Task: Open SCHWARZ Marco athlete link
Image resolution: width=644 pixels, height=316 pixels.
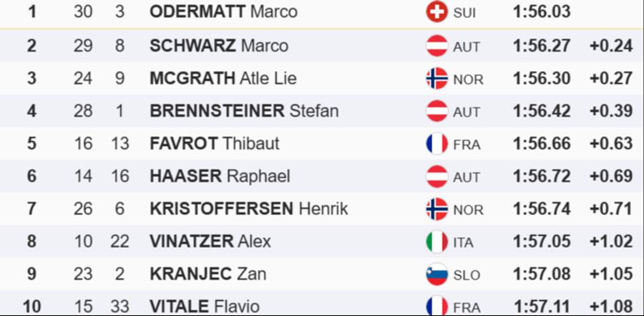Action: point(219,46)
